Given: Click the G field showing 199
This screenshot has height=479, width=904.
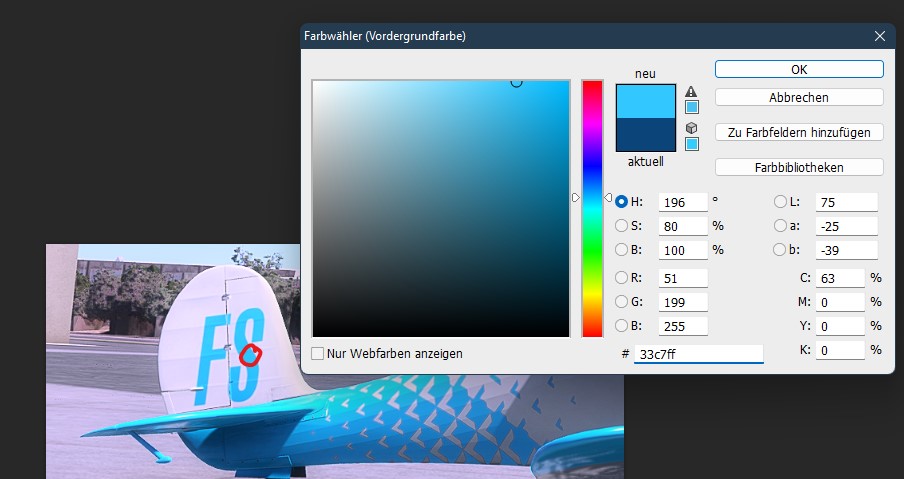Looking at the screenshot, I should (x=683, y=302).
